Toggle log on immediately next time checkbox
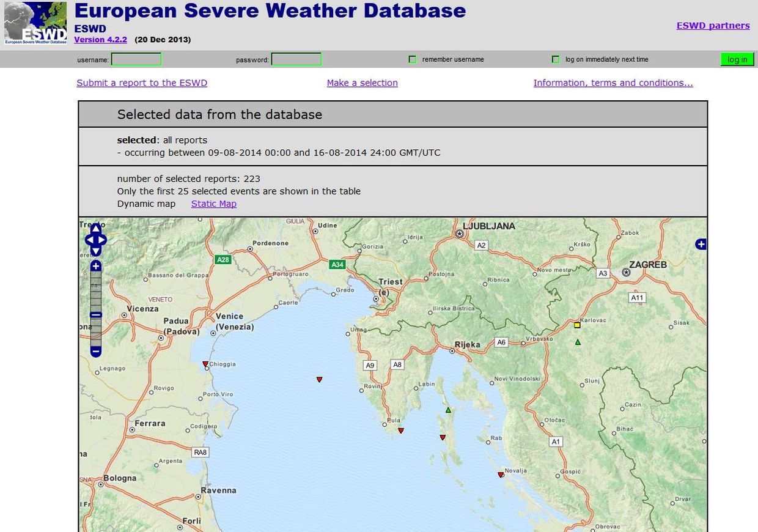 pyautogui.click(x=556, y=59)
